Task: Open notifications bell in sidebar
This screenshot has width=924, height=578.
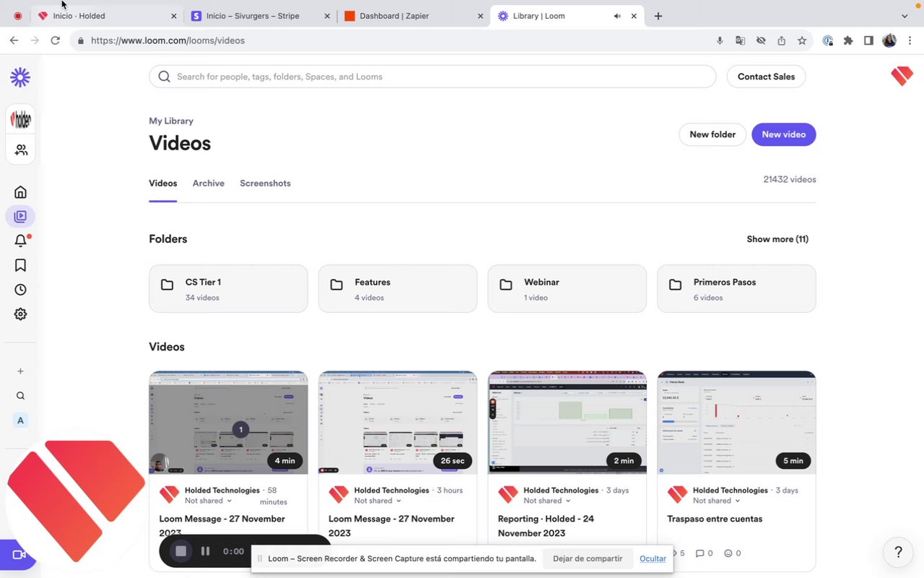Action: (x=21, y=241)
